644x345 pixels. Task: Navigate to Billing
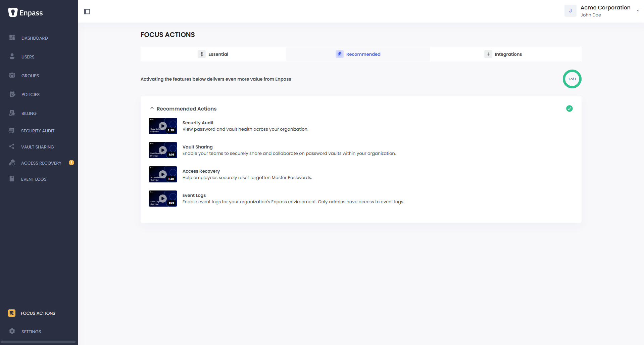coord(29,113)
